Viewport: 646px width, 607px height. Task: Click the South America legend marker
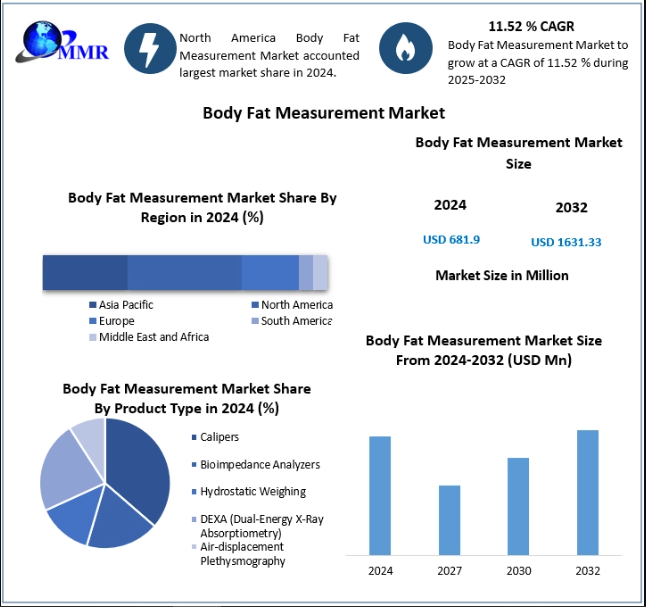click(x=255, y=321)
